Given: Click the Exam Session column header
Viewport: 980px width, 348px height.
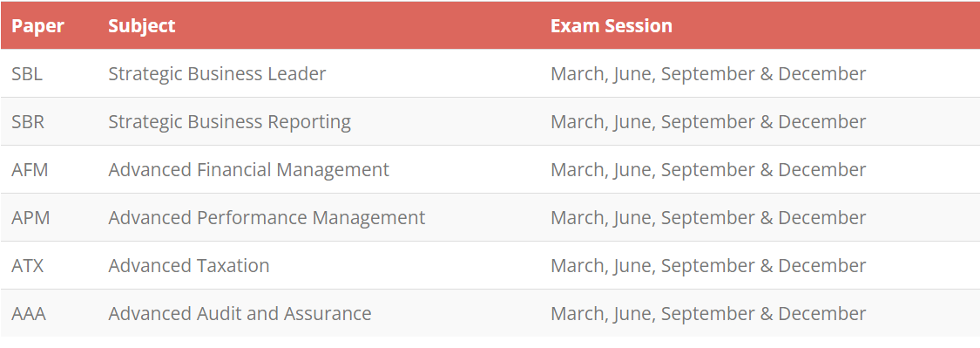Looking at the screenshot, I should [x=612, y=25].
